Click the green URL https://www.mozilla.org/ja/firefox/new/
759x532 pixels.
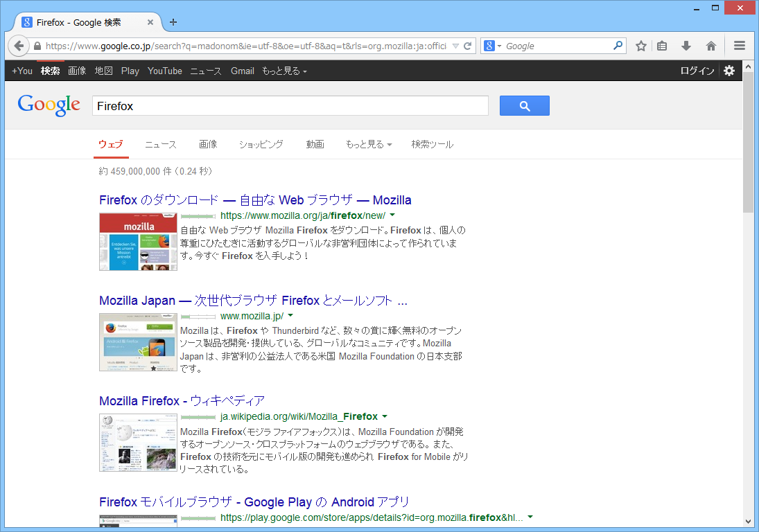302,215
